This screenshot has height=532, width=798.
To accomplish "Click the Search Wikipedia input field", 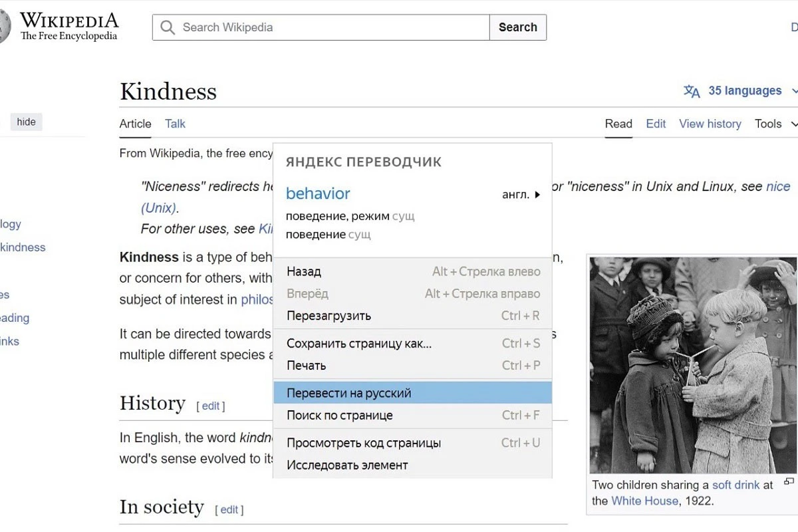I will click(321, 27).
